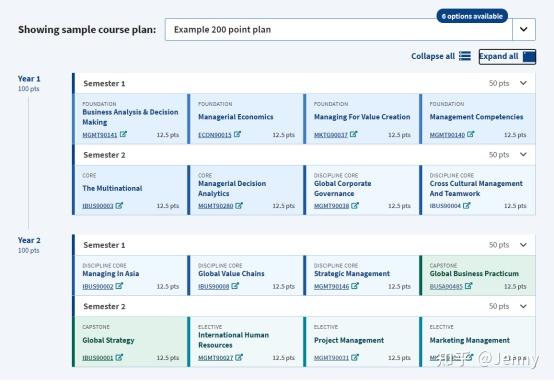Image resolution: width=554 pixels, height=384 pixels.
Task: Open the IBUS90004 subject code link
Action: (x=445, y=206)
